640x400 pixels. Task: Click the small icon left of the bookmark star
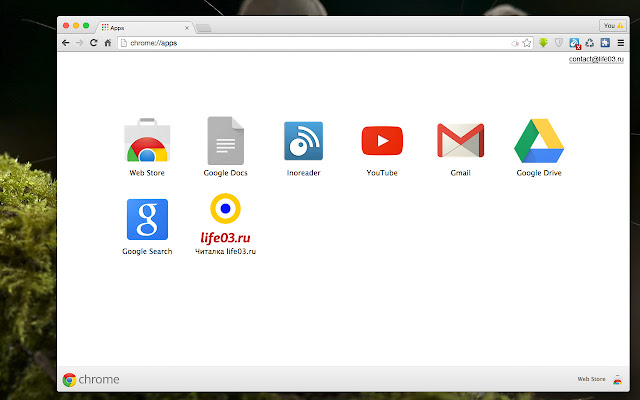515,43
